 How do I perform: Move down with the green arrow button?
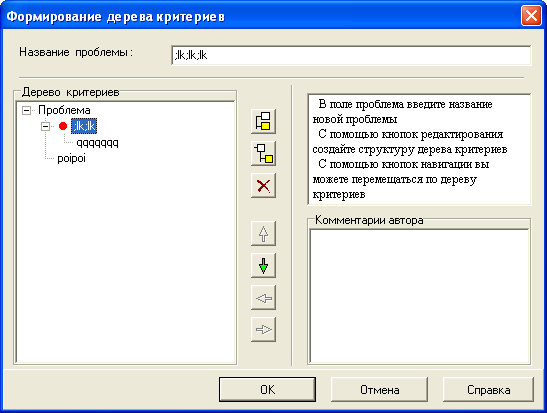pos(263,265)
